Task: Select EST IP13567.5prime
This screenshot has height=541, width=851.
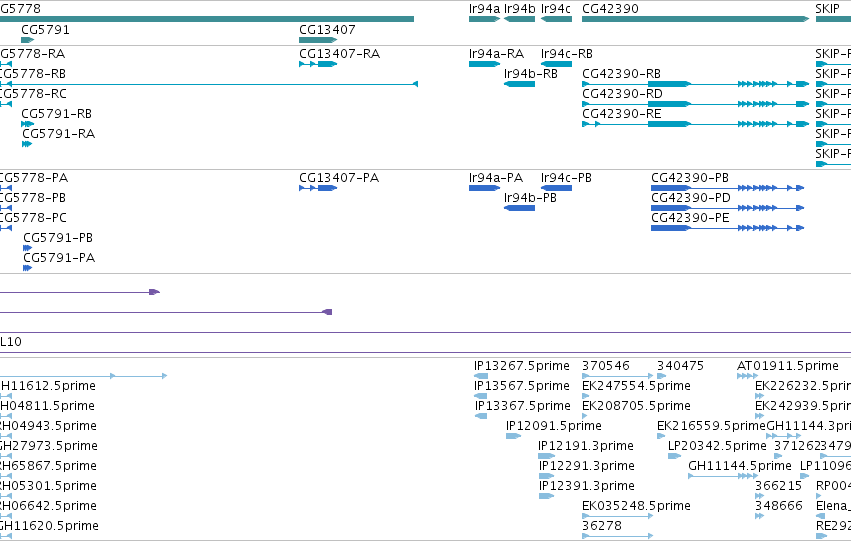Action: click(522, 386)
